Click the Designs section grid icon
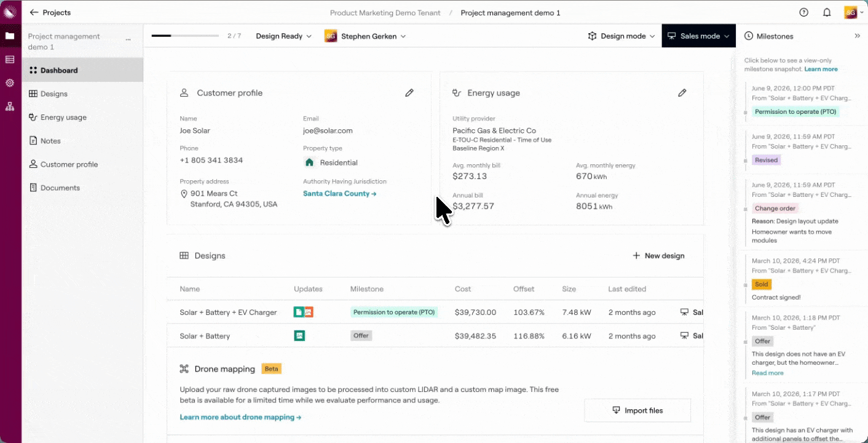Viewport: 868px width, 443px height. point(184,256)
